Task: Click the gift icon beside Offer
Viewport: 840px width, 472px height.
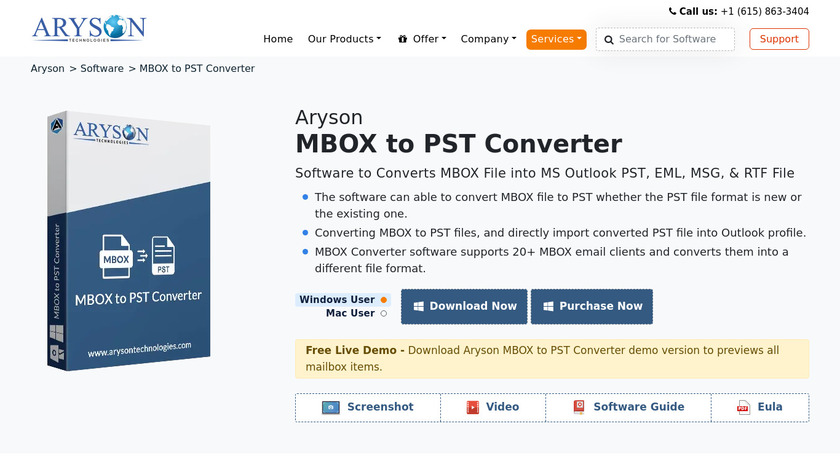Action: (402, 40)
